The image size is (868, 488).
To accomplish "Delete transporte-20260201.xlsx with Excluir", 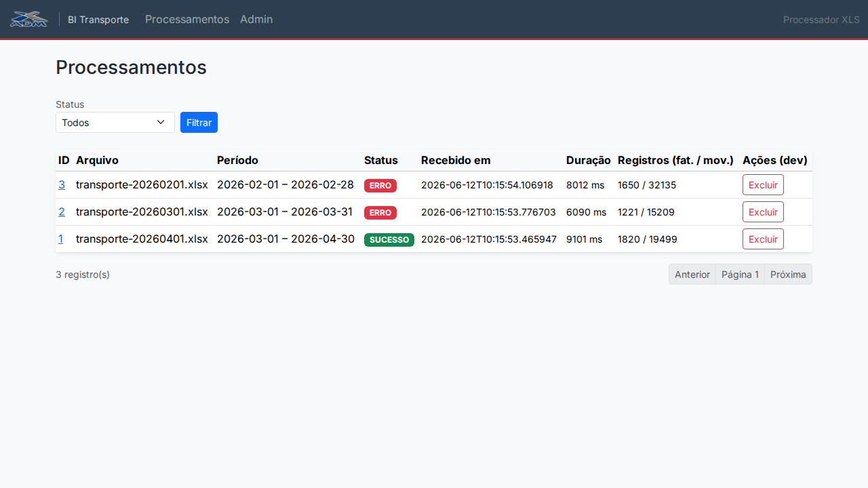I will tap(763, 185).
